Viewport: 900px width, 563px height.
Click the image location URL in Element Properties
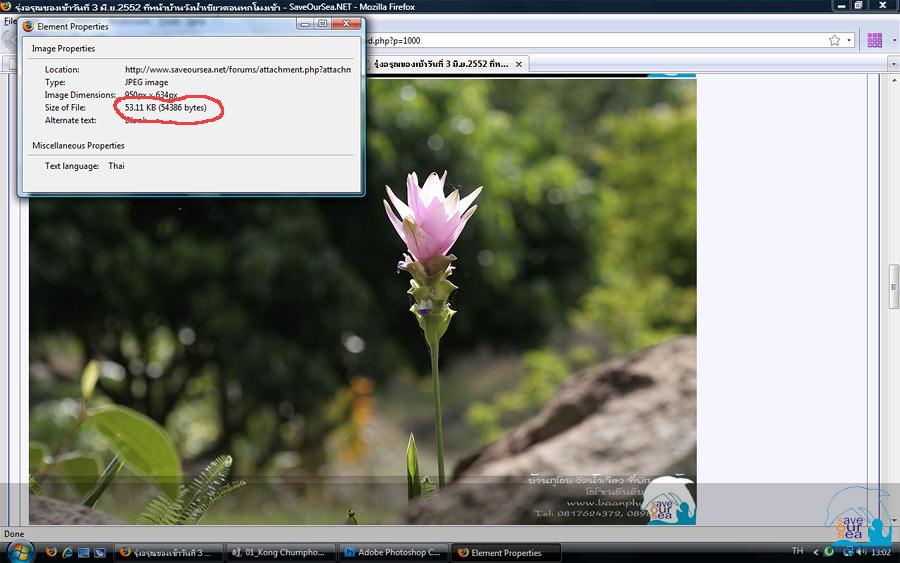(237, 70)
